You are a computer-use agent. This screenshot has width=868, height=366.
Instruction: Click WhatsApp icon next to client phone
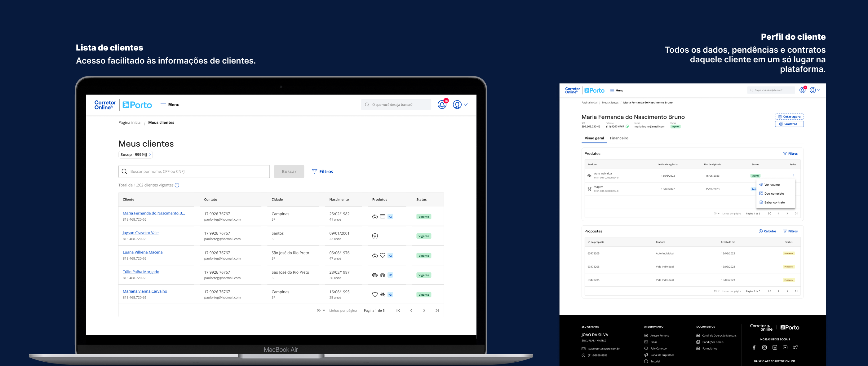click(627, 126)
